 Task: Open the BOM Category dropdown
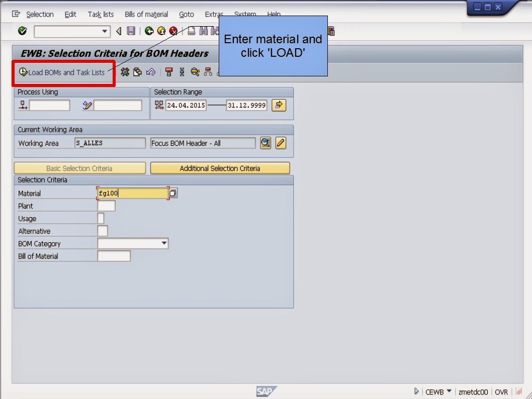pos(164,243)
